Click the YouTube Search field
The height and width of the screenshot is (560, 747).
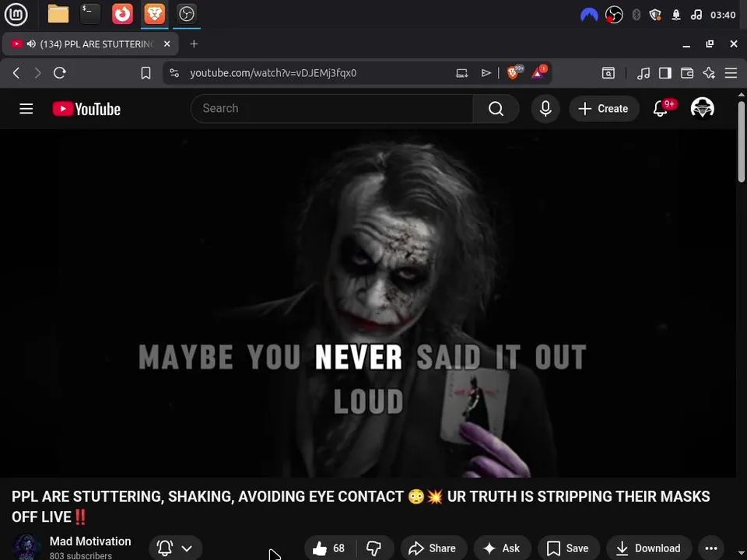(331, 109)
